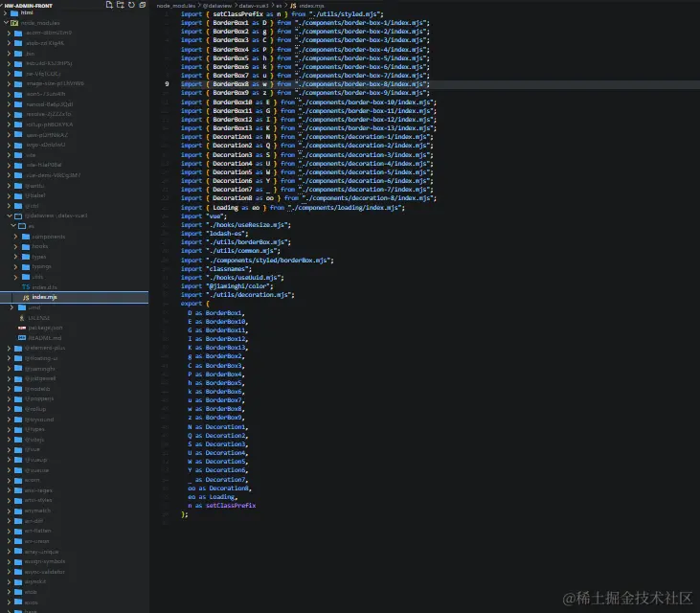This screenshot has height=613, width=700.
Task: Select the types folder row
Action: [74, 257]
